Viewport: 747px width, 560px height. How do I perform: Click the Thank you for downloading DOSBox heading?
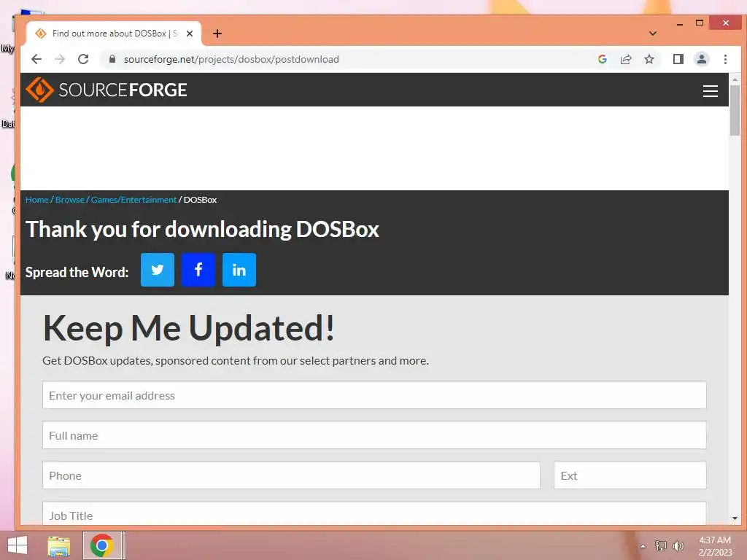point(202,230)
